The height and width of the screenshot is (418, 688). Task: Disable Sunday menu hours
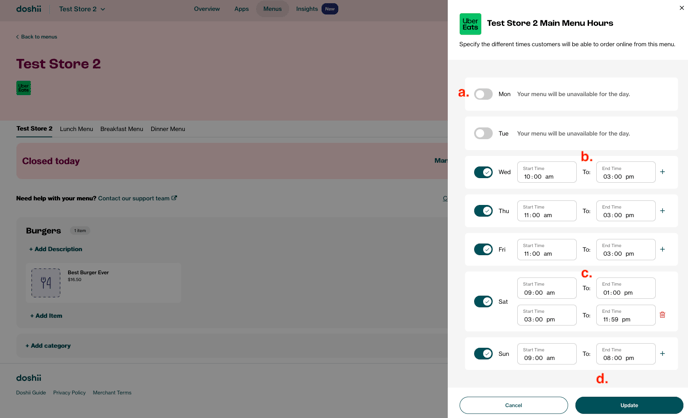(483, 354)
